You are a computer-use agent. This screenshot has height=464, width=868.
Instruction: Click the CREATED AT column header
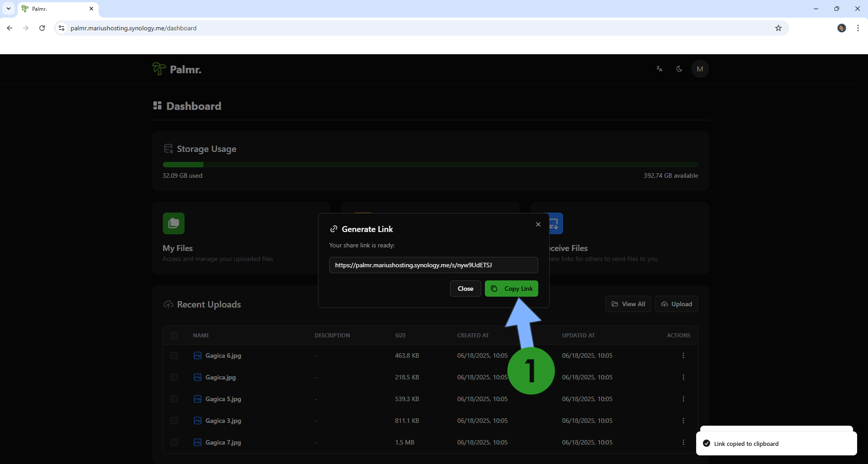pyautogui.click(x=473, y=336)
